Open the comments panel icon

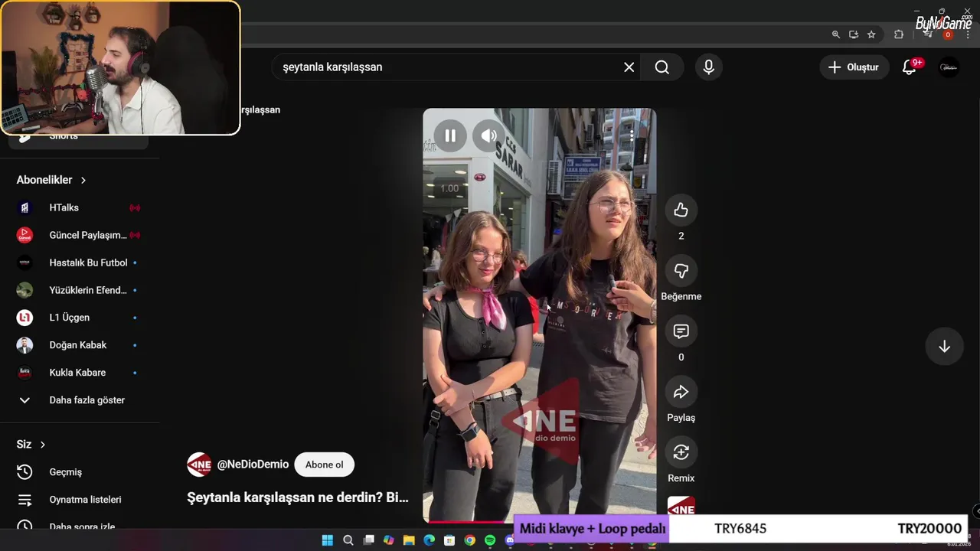tap(681, 331)
